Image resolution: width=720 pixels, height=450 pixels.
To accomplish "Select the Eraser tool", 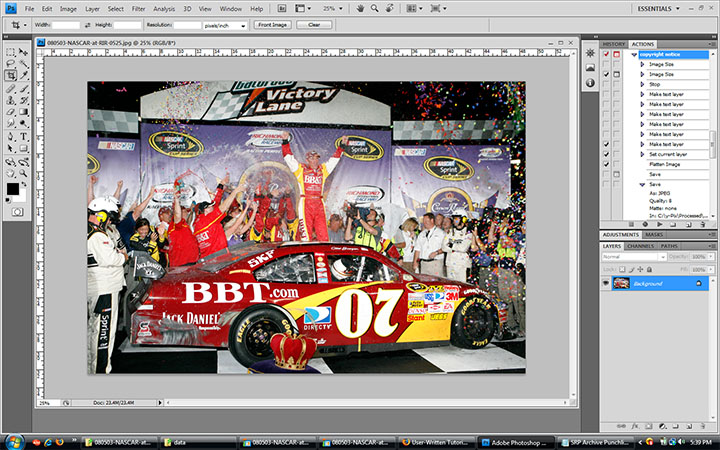I will click(x=11, y=112).
